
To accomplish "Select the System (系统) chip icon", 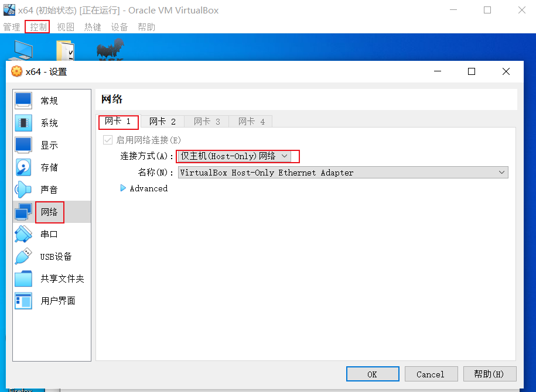I will 23,123.
